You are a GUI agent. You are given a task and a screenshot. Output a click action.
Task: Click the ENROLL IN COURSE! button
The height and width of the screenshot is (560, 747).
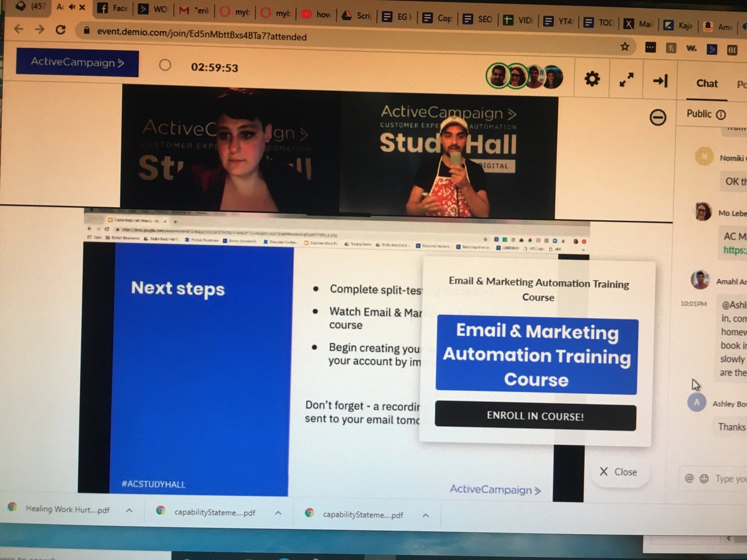pos(535,416)
